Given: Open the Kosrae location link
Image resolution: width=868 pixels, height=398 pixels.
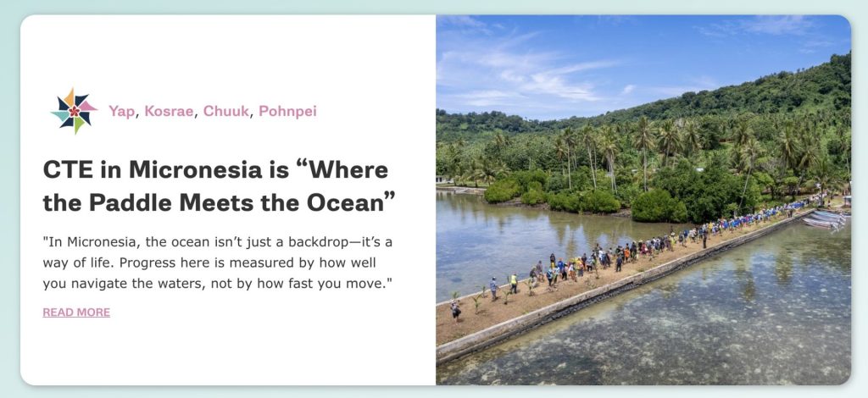Looking at the screenshot, I should 170,111.
